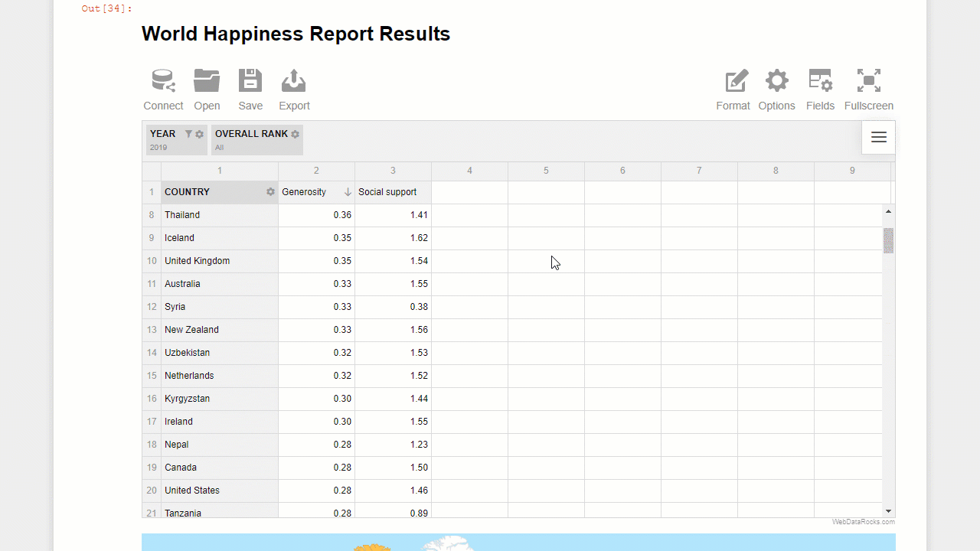Click row number 8 header
The height and width of the screenshot is (551, 980).
152,215
